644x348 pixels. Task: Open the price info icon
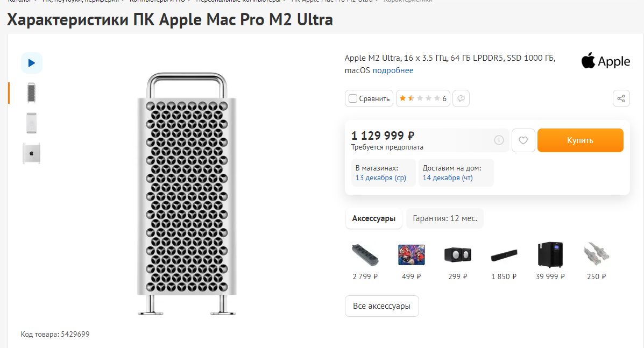[x=499, y=140]
